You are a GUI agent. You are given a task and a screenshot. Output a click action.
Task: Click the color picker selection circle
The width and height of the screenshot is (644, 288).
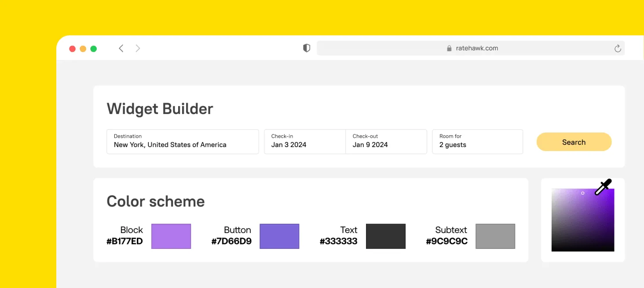click(583, 193)
